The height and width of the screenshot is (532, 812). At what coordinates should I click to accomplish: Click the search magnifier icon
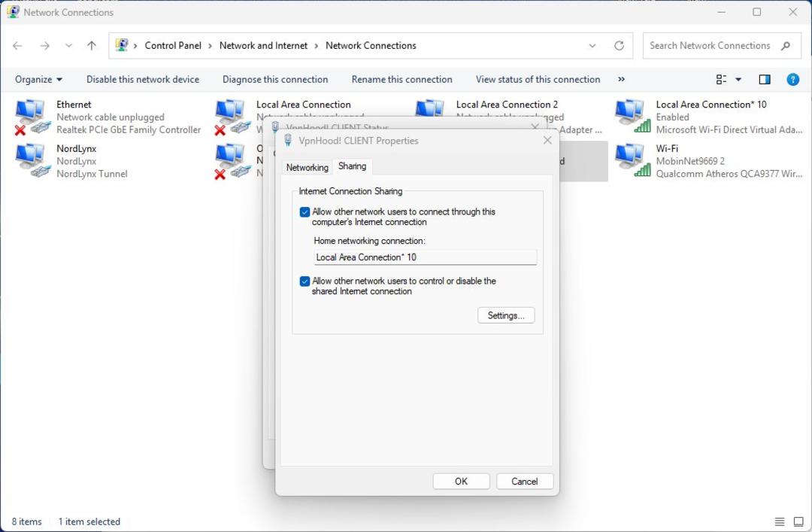(x=786, y=46)
